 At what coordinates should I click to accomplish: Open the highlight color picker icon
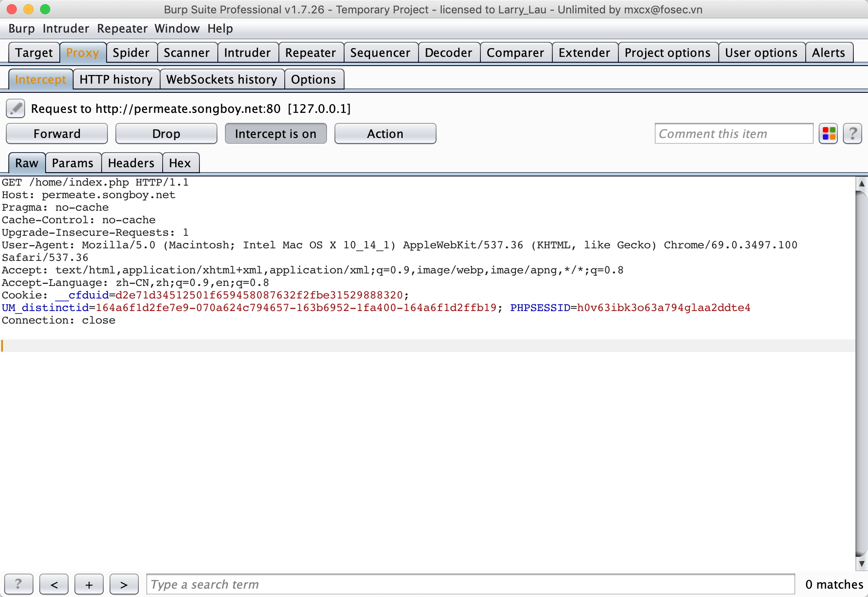click(828, 134)
